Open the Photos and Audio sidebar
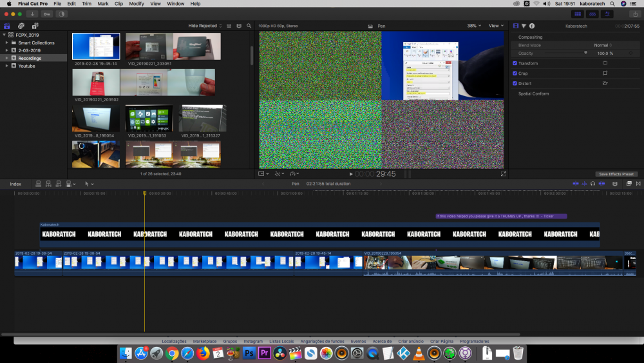Viewport: 644px width, 363px height. 21,26
